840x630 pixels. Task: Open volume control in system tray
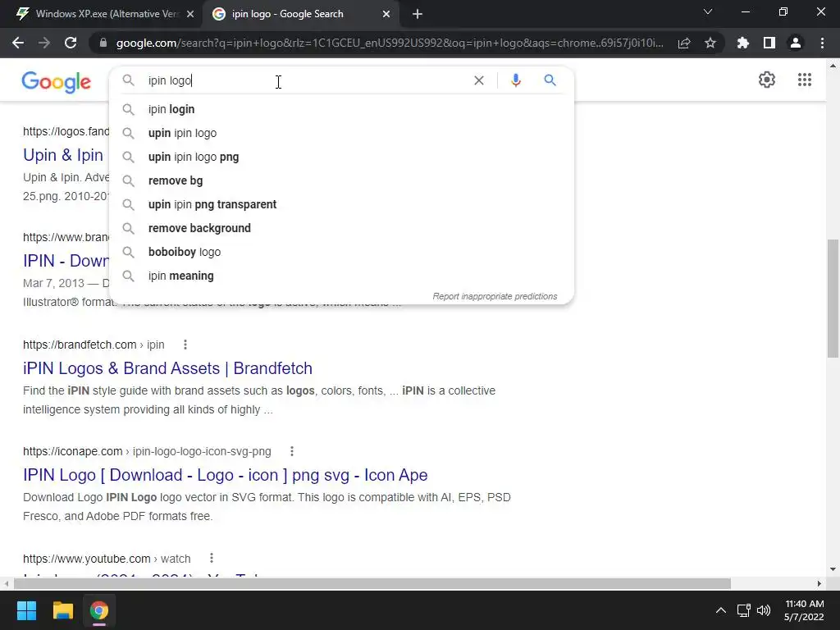pos(764,610)
